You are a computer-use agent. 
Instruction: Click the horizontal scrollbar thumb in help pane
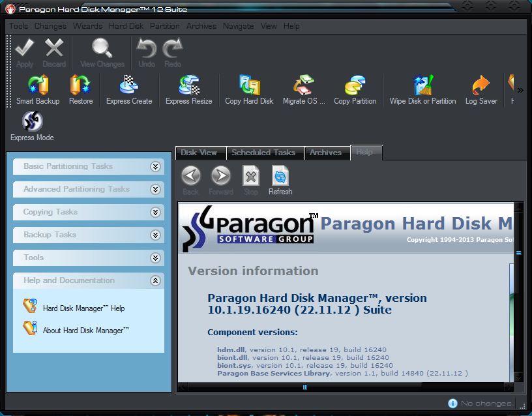pyautogui.click(x=304, y=387)
